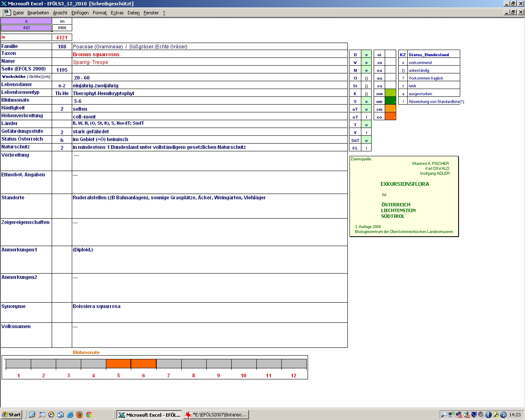The height and width of the screenshot is (420, 525).
Task: Restore the inner workbook window
Action: click(513, 12)
